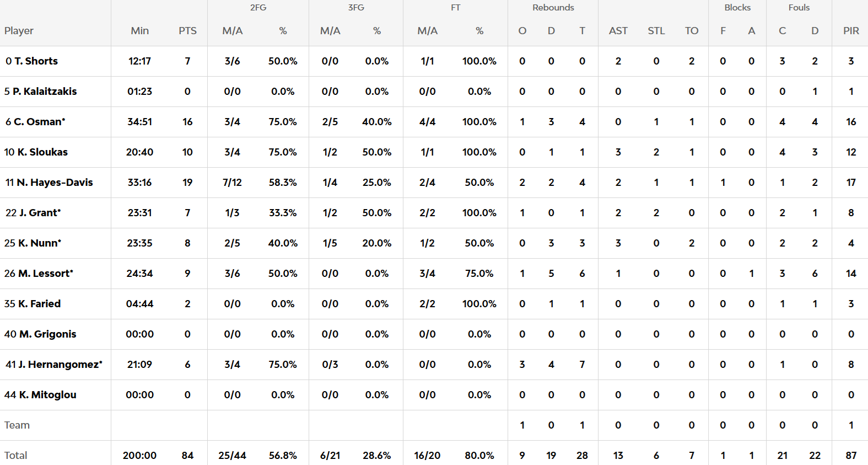Sort table by PTS column header
Viewport: 868px width, 465px height.
pos(187,31)
